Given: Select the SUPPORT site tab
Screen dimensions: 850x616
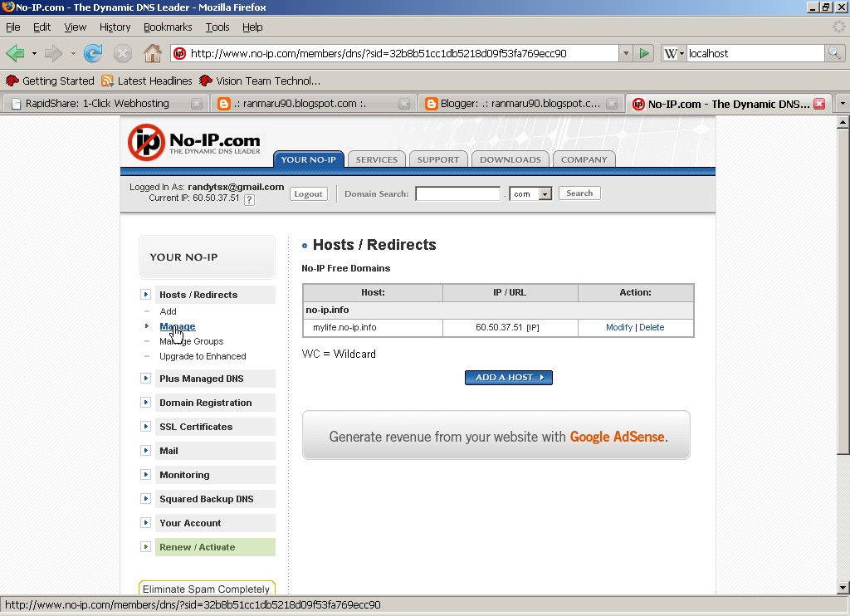Looking at the screenshot, I should pyautogui.click(x=438, y=159).
